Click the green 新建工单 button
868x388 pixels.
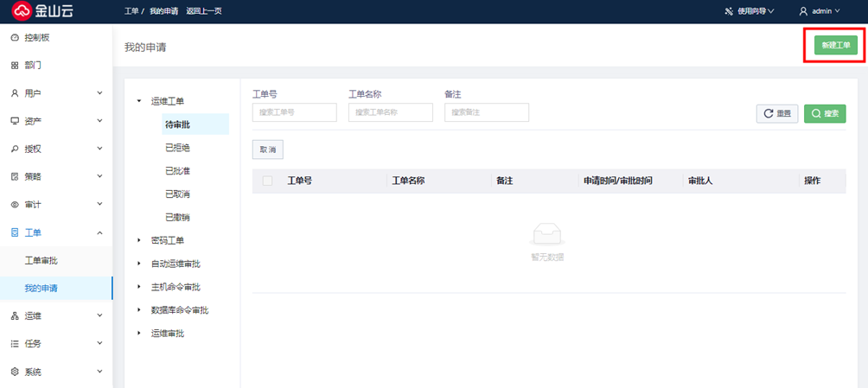pos(835,46)
